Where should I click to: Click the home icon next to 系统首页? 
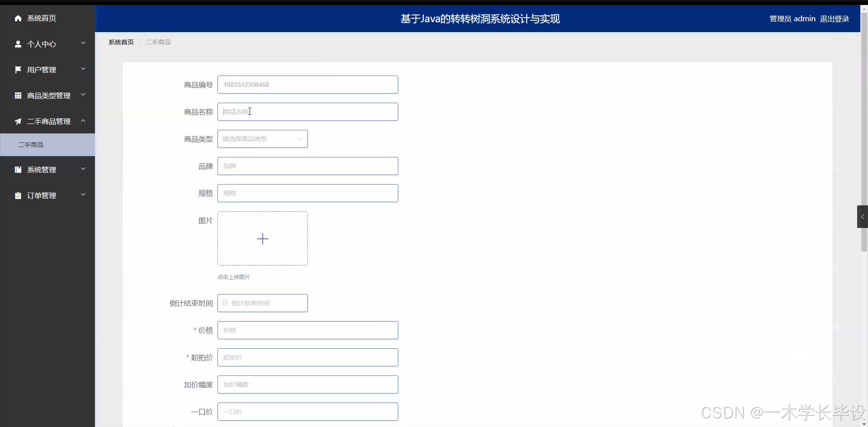[x=18, y=18]
